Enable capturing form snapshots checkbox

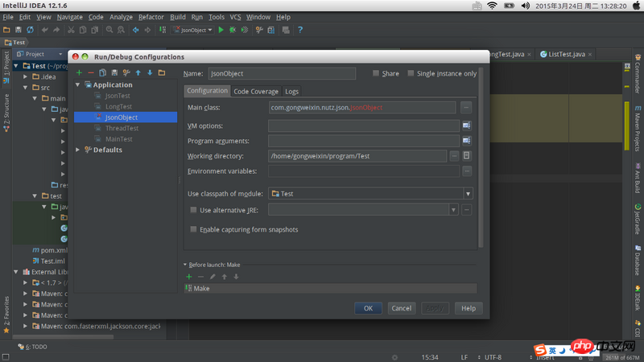[193, 229]
